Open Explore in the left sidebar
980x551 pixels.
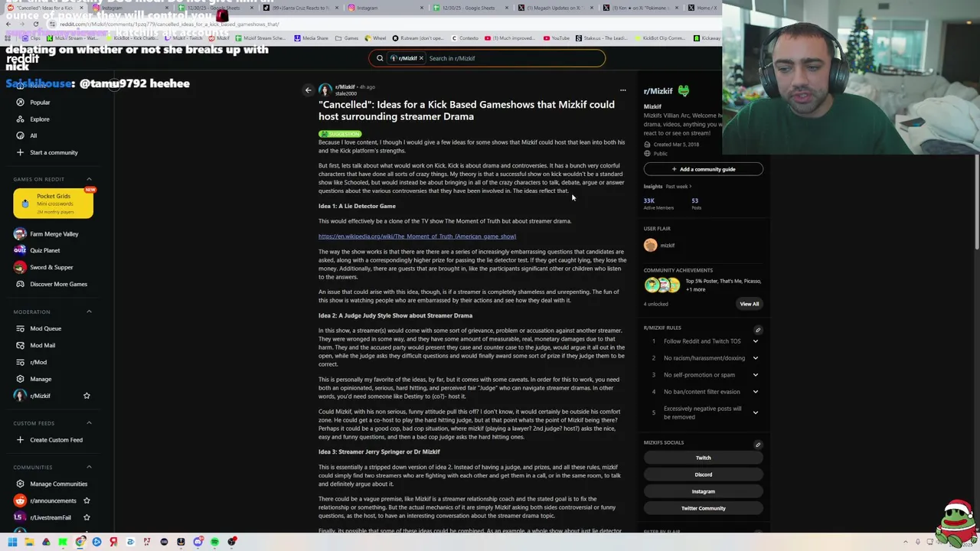point(40,119)
